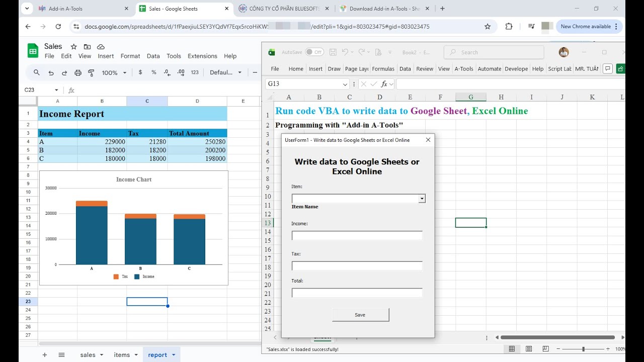Star the Sales spreadsheet
The width and height of the screenshot is (644, 362).
tap(73, 46)
